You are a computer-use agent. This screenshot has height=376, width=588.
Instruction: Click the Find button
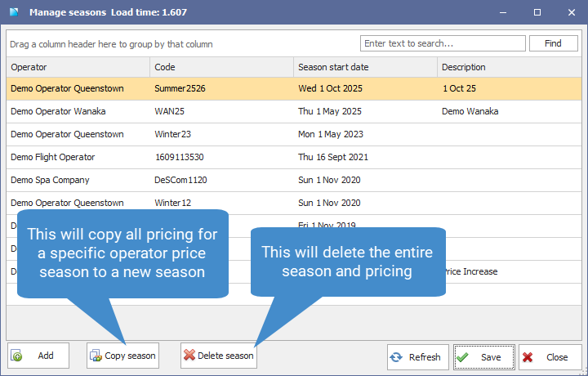[x=553, y=43]
